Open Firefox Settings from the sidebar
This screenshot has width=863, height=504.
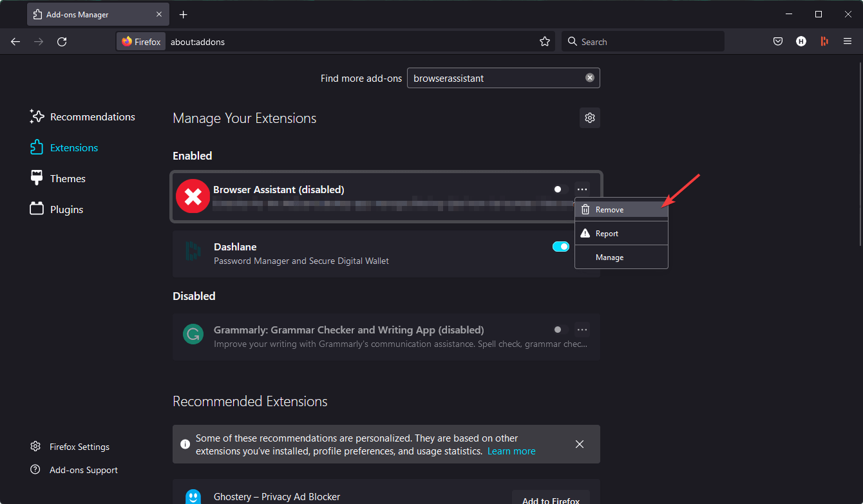(x=70, y=447)
